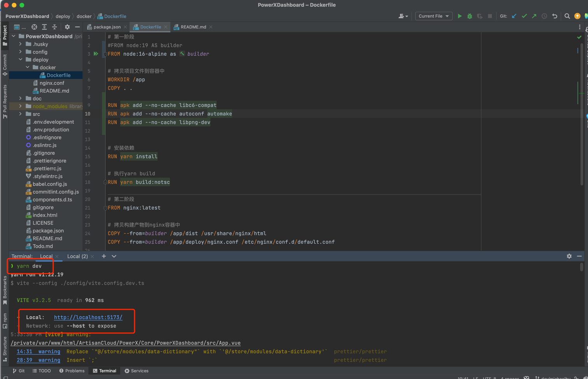The height and width of the screenshot is (379, 588).
Task: Collapse the PowerXDashboard root folder
Action: coord(14,36)
